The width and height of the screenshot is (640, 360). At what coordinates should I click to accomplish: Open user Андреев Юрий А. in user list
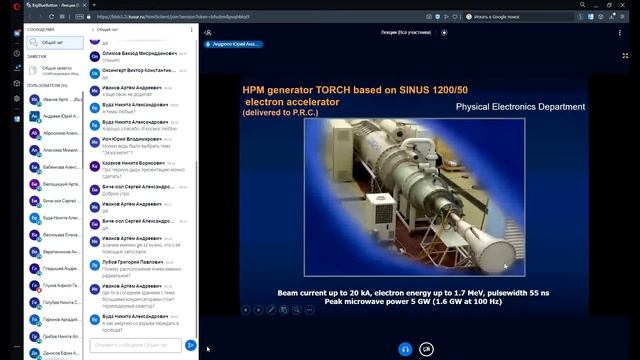click(55, 116)
